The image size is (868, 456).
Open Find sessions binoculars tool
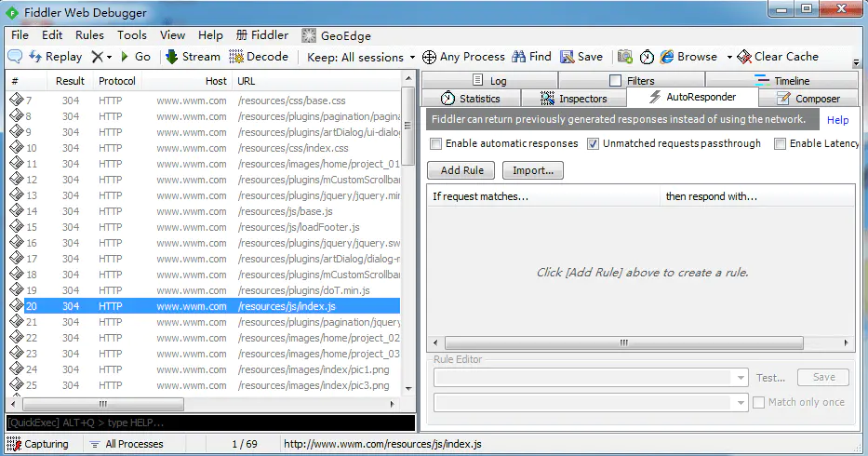519,57
